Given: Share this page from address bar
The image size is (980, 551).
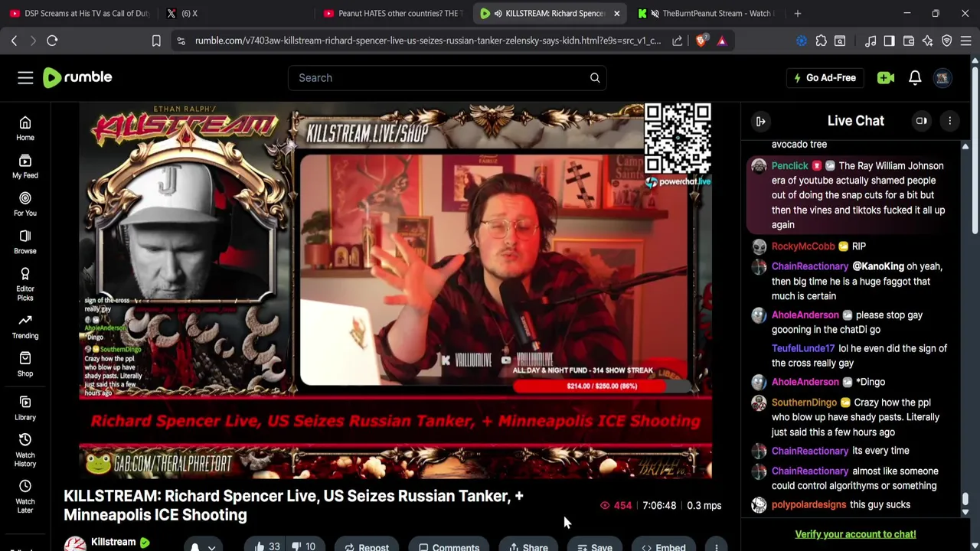Looking at the screenshot, I should pyautogui.click(x=678, y=41).
